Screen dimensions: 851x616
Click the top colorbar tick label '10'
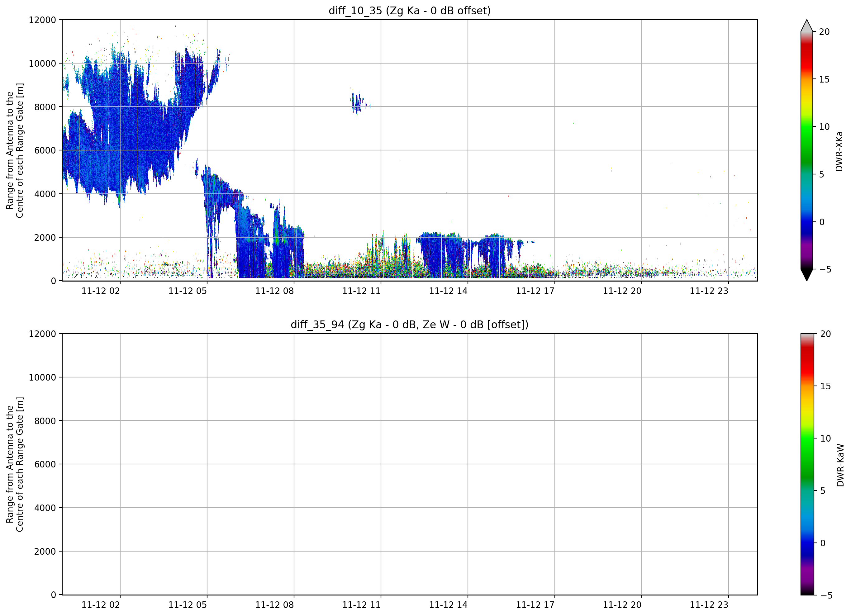(x=824, y=127)
